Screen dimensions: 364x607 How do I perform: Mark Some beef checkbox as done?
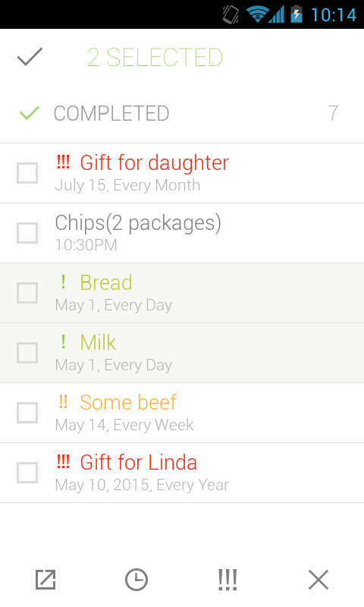27,413
